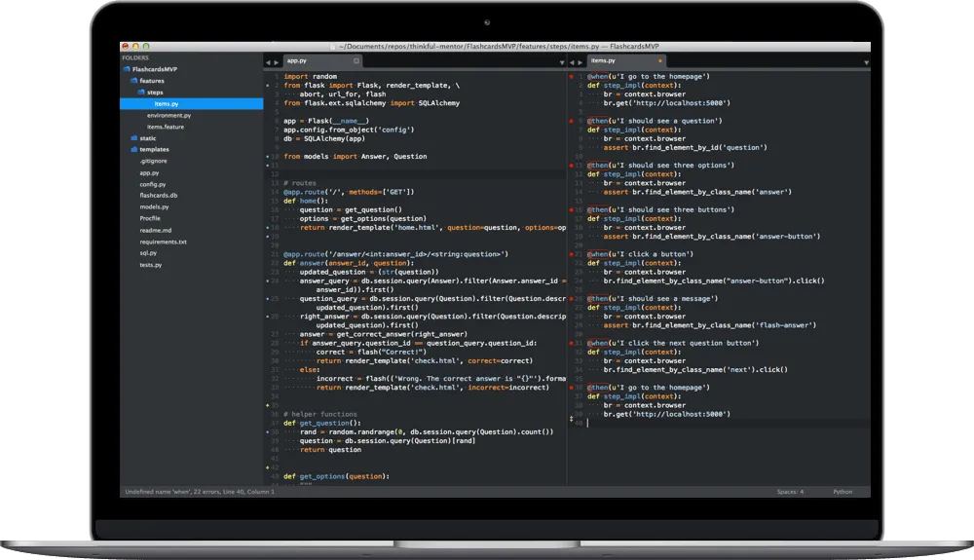Open the Python syntax selector in status bar
The width and height of the screenshot is (974, 560).
843,492
